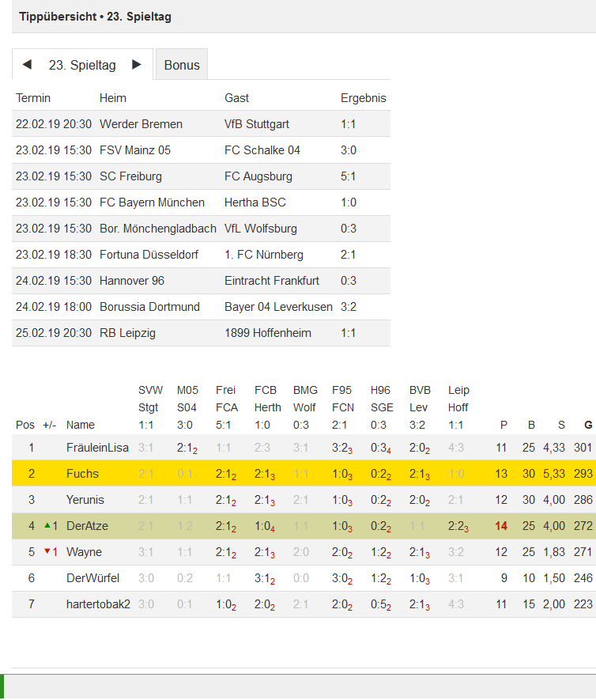Viewport: 596px width, 700px height.
Task: Click the Ergebnis column header
Action: tap(363, 98)
